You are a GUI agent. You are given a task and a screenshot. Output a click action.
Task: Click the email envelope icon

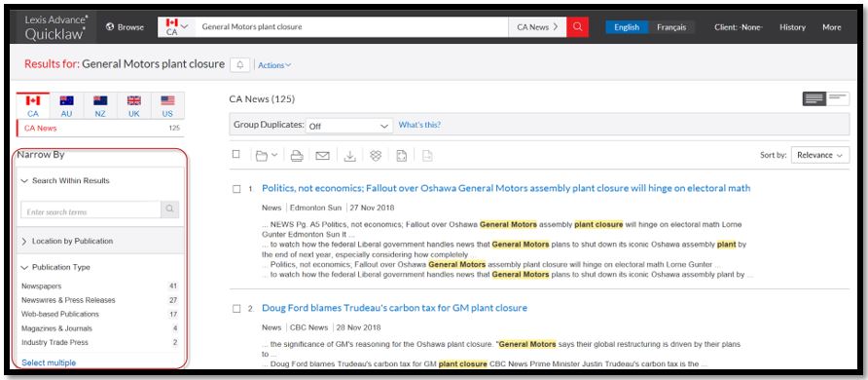(322, 156)
